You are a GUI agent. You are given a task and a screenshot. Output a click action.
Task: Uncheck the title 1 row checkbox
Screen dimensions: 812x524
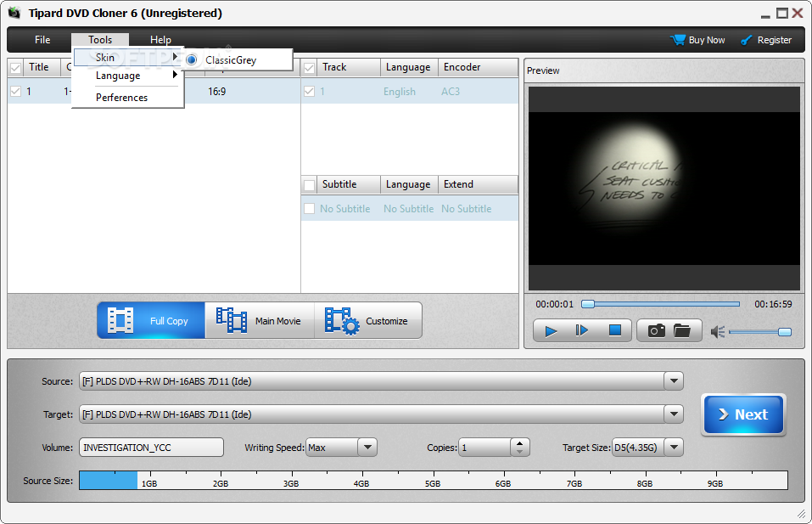coord(15,91)
